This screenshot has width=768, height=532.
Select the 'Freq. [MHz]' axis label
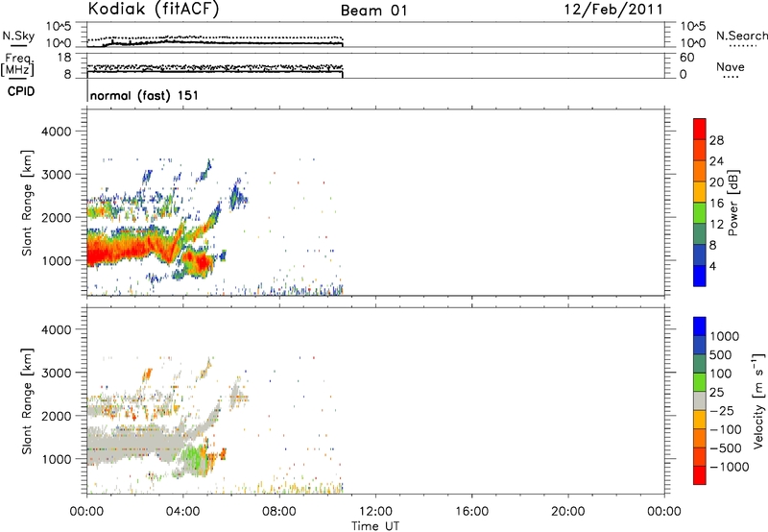click(x=18, y=64)
